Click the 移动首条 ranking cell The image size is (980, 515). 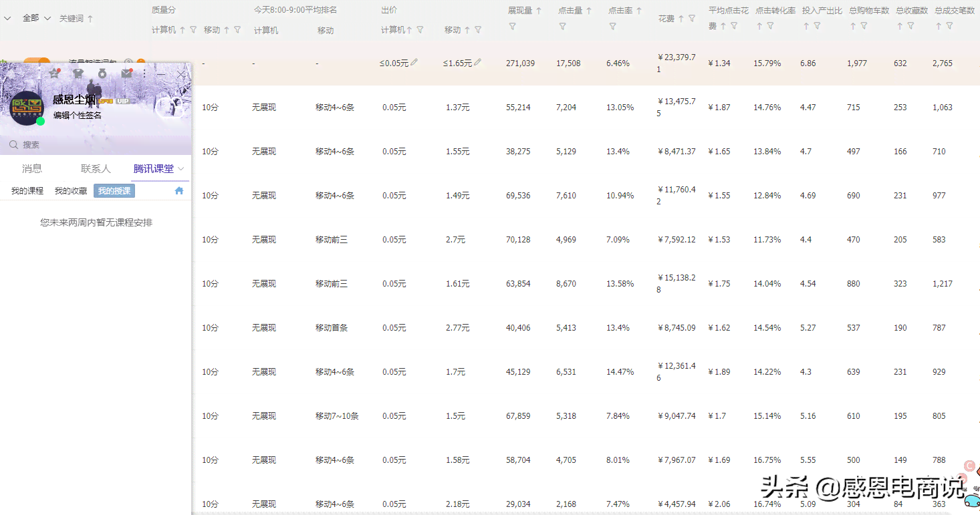coord(332,327)
